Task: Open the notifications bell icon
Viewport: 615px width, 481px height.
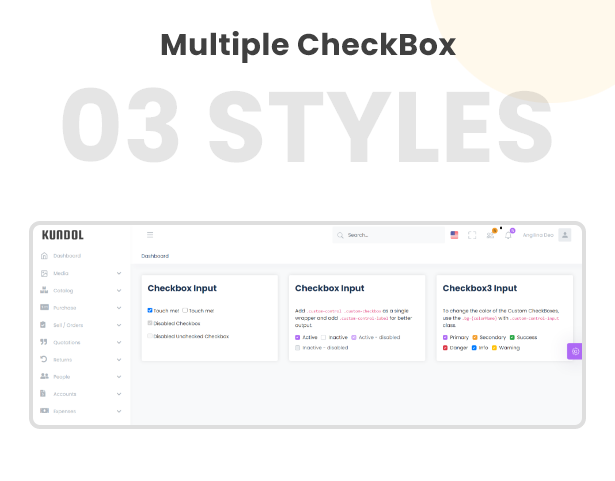Action: tap(509, 235)
